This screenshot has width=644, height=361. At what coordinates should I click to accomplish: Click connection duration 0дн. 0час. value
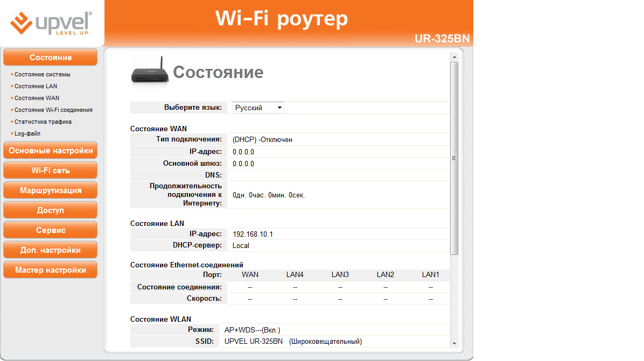[x=269, y=195]
